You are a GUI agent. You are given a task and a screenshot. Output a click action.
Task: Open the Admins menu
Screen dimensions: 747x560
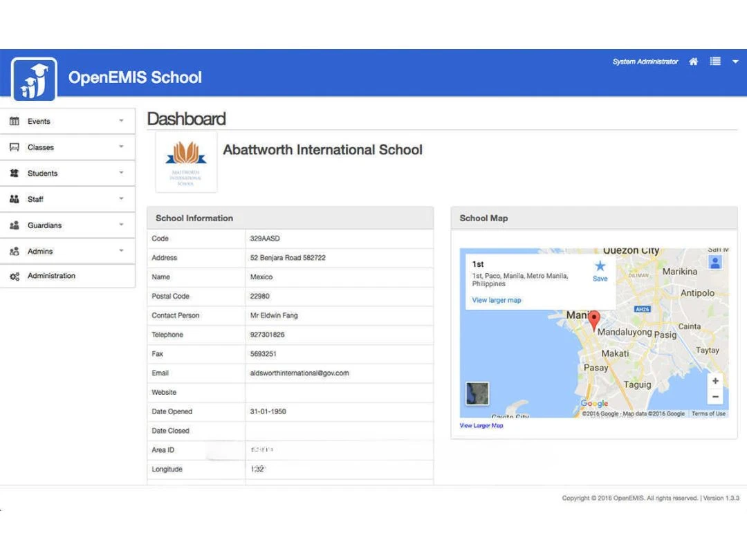coord(67,251)
